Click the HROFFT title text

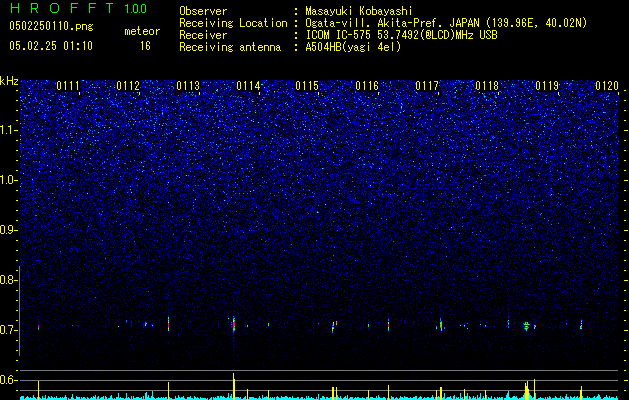63,8
